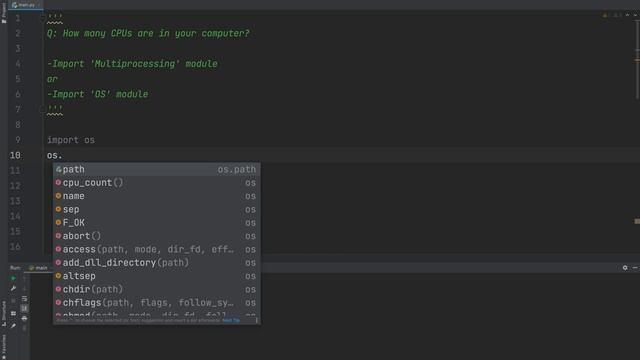Click the yellow warning inspection indicator
The height and width of the screenshot is (360, 640).
(x=605, y=16)
